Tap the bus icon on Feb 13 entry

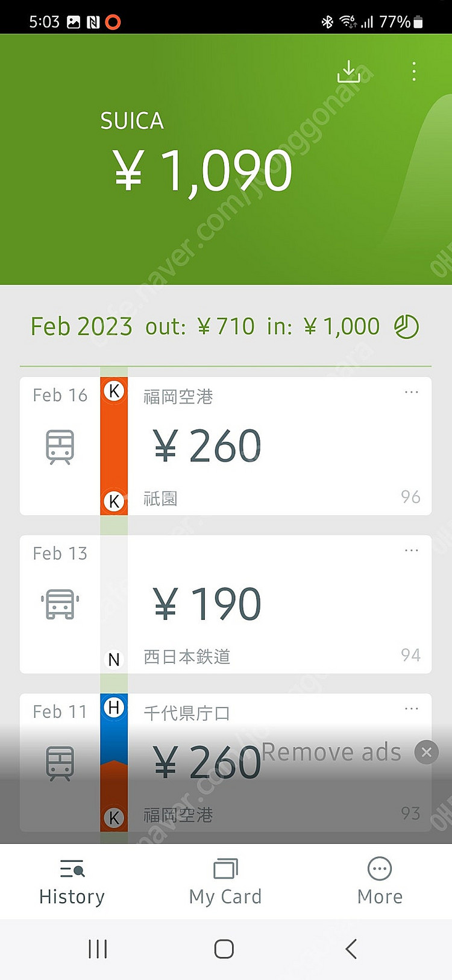pyautogui.click(x=60, y=604)
